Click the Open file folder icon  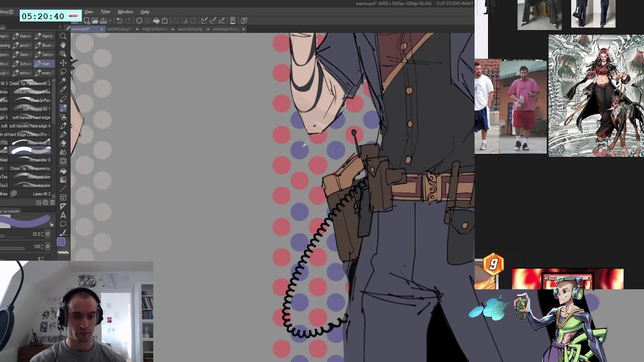coord(95,21)
